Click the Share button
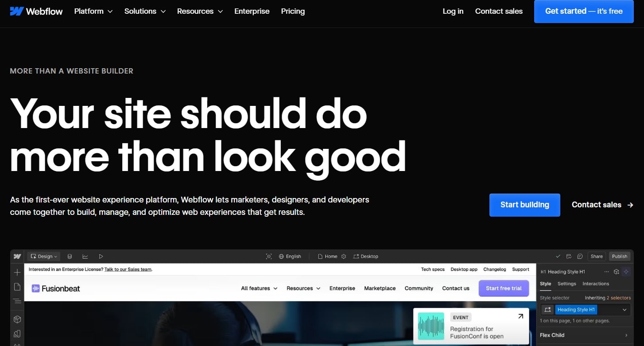 [x=597, y=256]
